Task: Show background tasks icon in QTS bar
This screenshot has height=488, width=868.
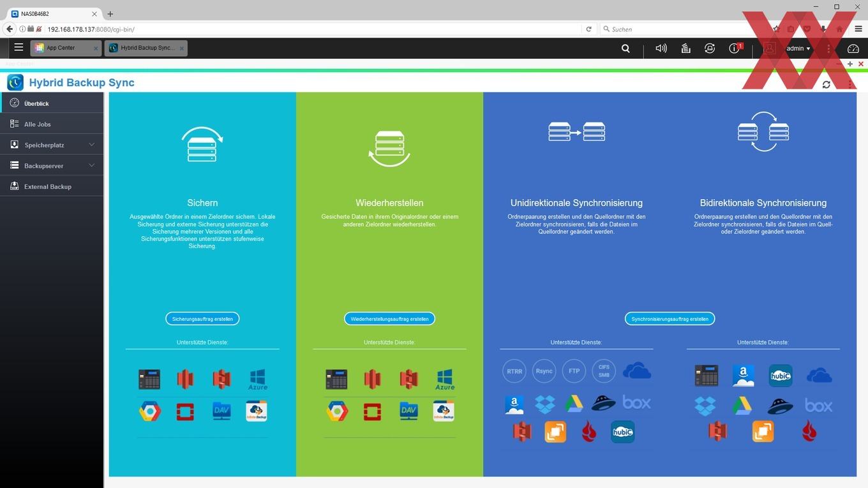Action: click(685, 48)
